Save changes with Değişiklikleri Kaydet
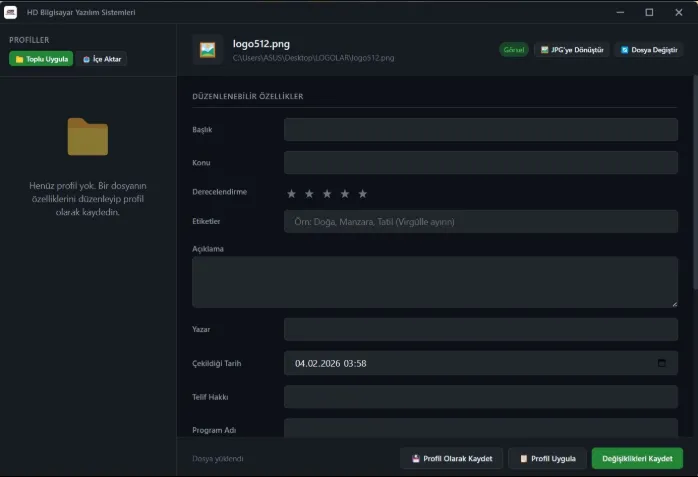Image resolution: width=698 pixels, height=477 pixels. click(x=637, y=458)
